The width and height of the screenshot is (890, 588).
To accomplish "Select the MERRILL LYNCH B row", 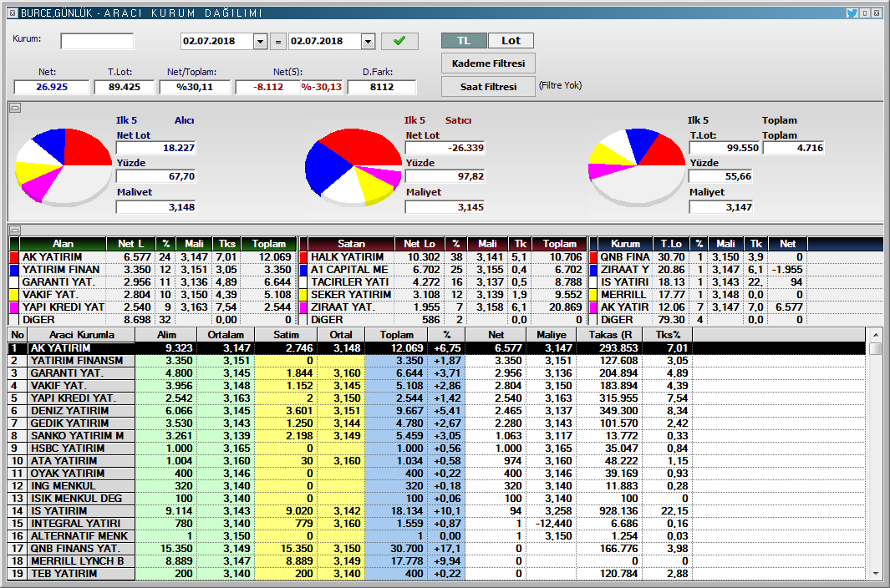I will coord(437,560).
